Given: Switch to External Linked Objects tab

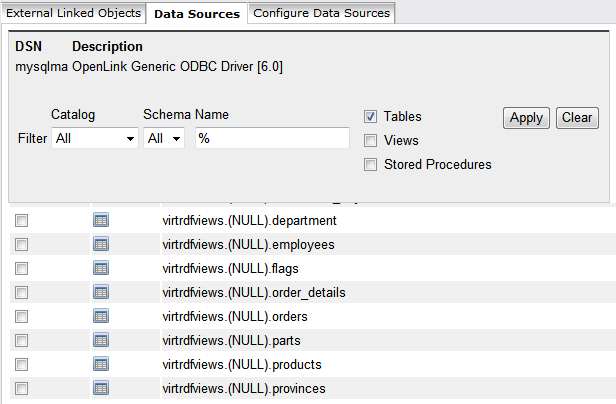Looking at the screenshot, I should [x=74, y=13].
